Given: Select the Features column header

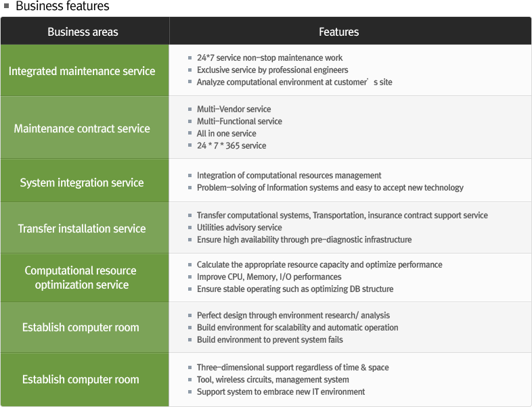Looking at the screenshot, I should pos(339,32).
